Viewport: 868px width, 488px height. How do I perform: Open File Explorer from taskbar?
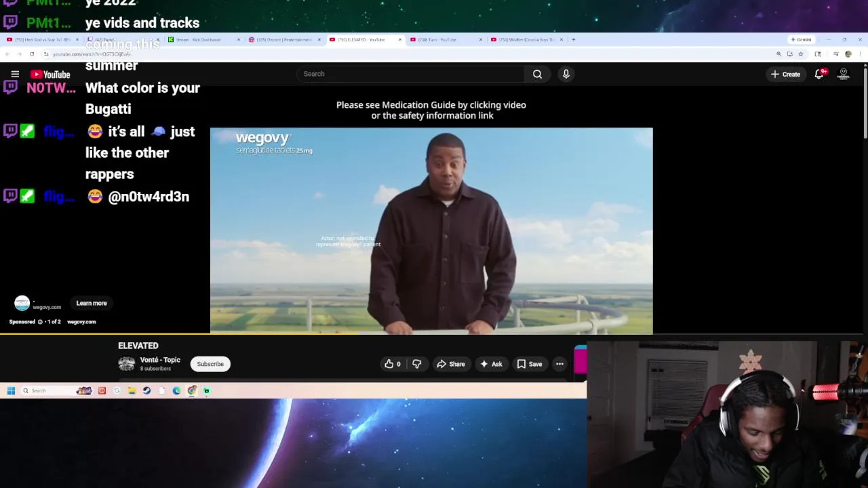pyautogui.click(x=132, y=390)
